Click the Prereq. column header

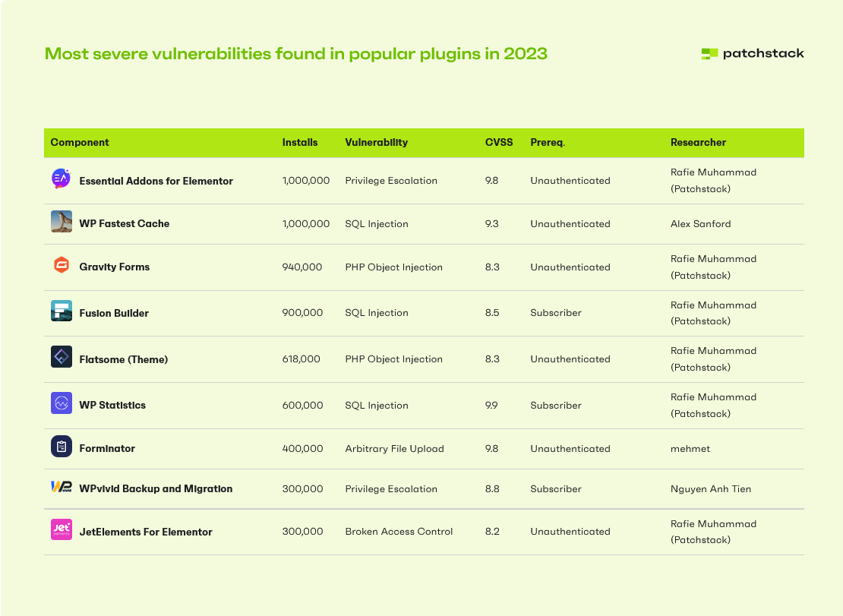click(548, 143)
